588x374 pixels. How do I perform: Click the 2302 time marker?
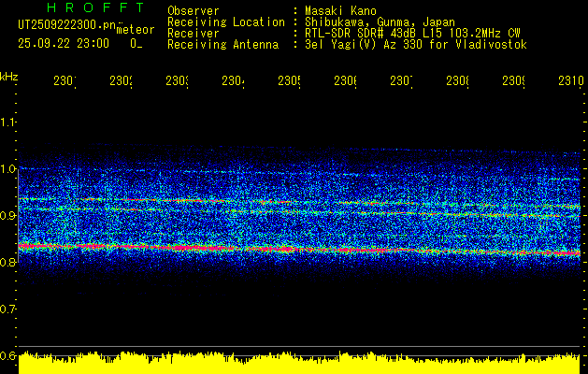pyautogui.click(x=122, y=81)
